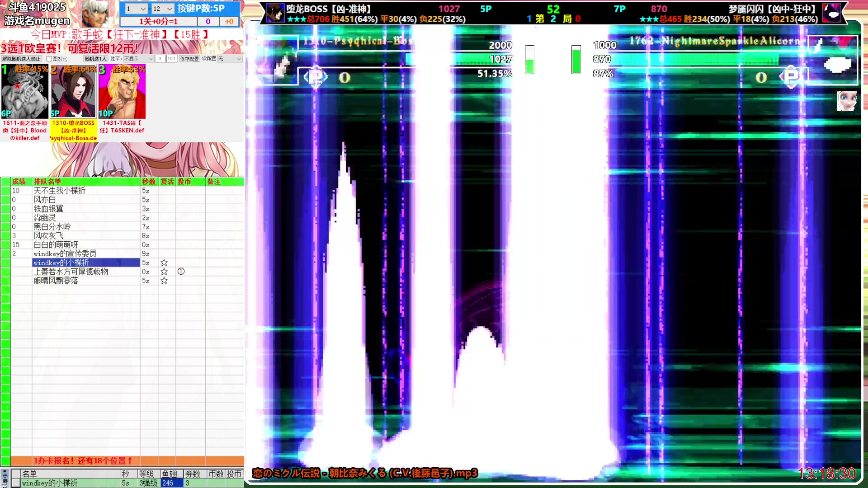Image resolution: width=868 pixels, height=488 pixels.
Task: Expand the 胜率 不显示 dropdown
Action: tap(138, 59)
